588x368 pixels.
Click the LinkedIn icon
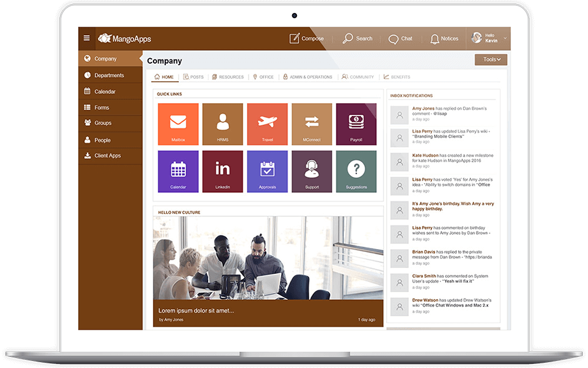point(222,171)
